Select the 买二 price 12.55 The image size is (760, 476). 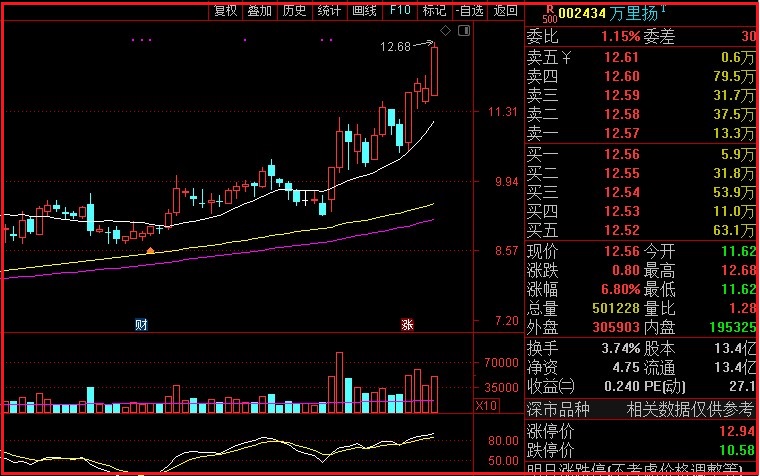tap(621, 173)
